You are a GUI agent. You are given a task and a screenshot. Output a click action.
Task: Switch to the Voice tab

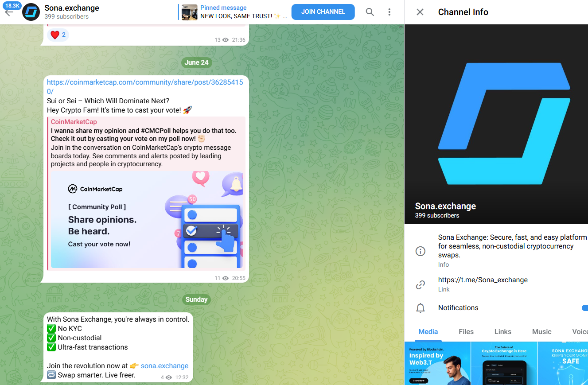coord(580,331)
